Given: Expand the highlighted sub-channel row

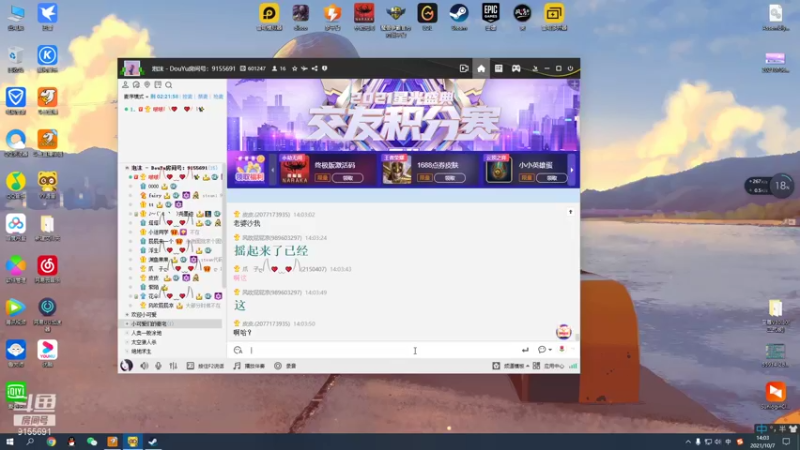Looking at the screenshot, I should click(127, 324).
